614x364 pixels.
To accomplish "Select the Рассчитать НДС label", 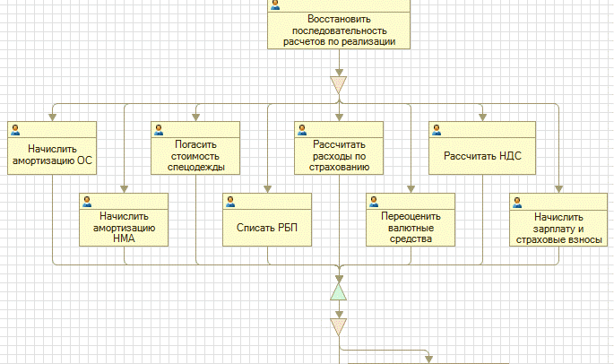I will [x=482, y=156].
